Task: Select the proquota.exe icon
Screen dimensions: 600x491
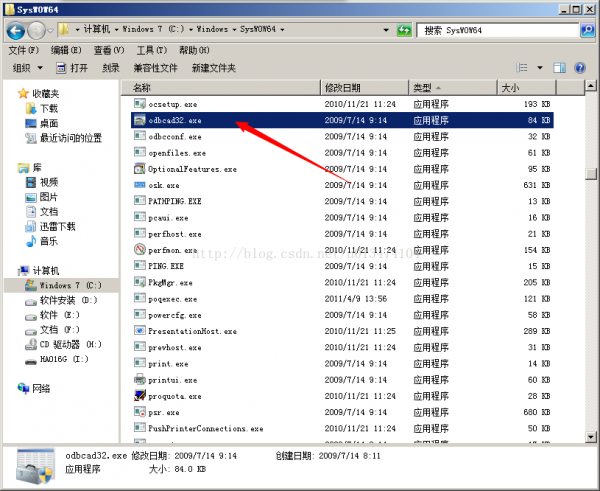Action: (x=140, y=396)
